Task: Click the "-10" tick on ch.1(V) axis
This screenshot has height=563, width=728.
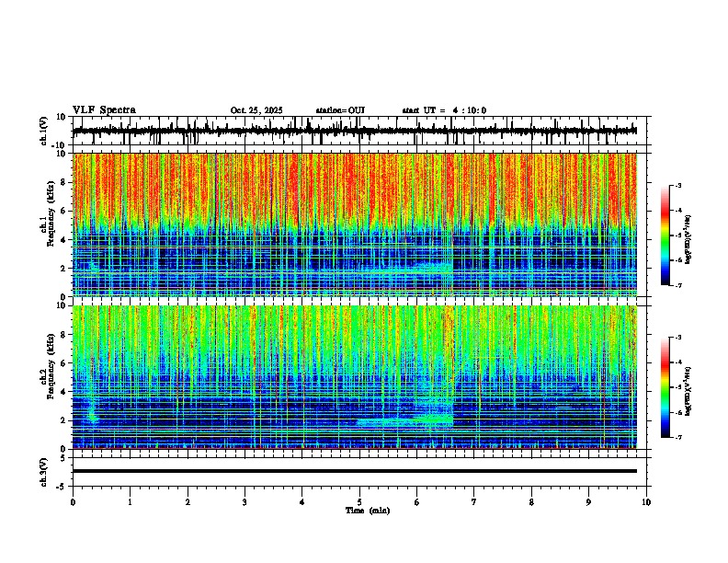Action: [60, 145]
